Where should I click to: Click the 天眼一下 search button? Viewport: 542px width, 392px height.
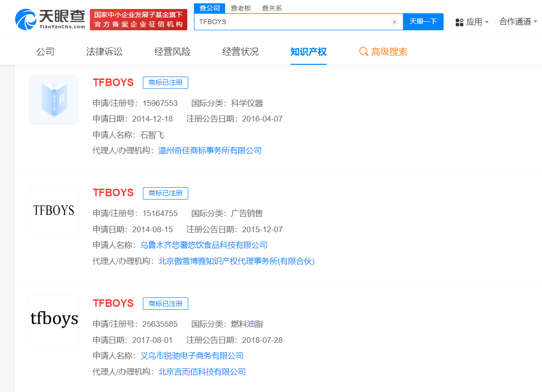click(423, 22)
